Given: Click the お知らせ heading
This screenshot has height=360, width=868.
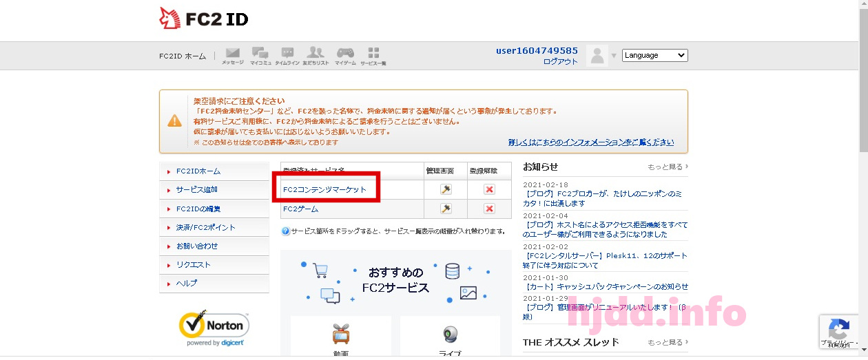Looking at the screenshot, I should click(540, 167).
